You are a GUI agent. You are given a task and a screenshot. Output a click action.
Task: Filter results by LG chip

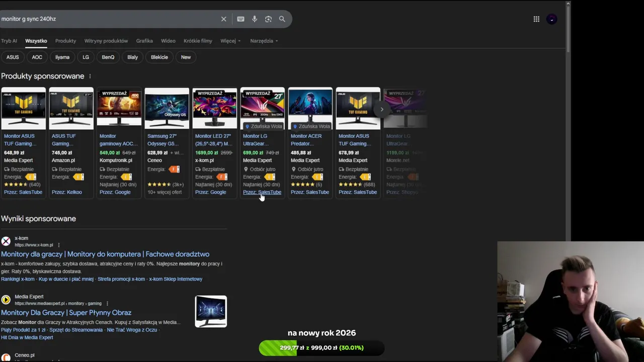click(86, 57)
